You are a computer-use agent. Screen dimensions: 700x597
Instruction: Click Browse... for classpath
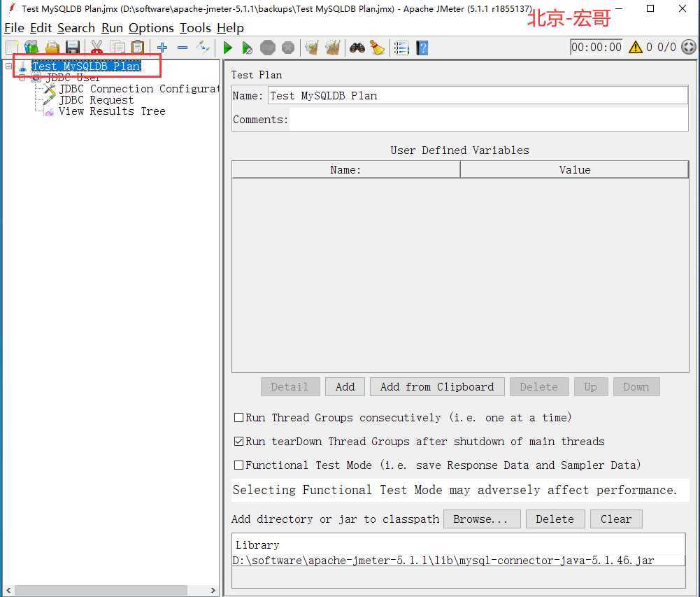coord(482,519)
